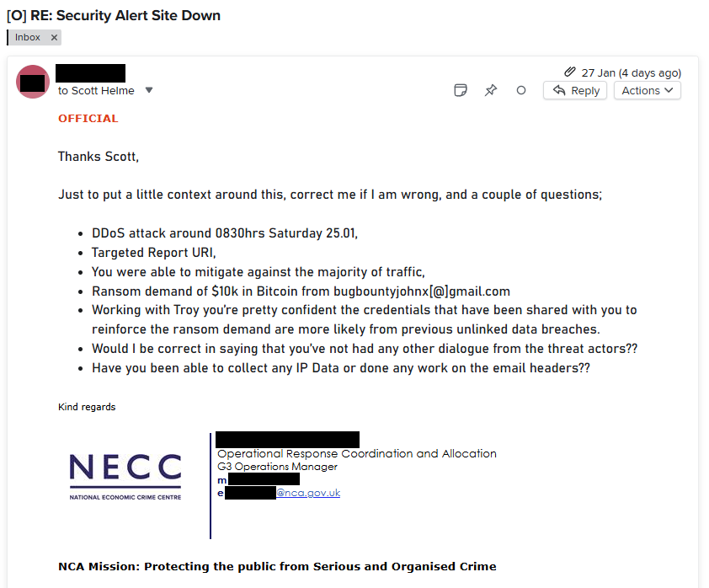Toggle the unread circle marker
The height and width of the screenshot is (588, 709).
pos(521,90)
